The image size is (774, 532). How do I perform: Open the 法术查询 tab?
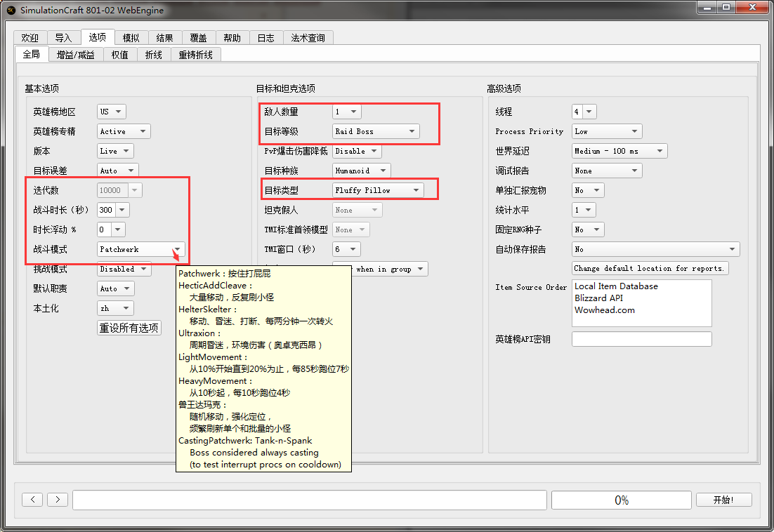[x=308, y=38]
